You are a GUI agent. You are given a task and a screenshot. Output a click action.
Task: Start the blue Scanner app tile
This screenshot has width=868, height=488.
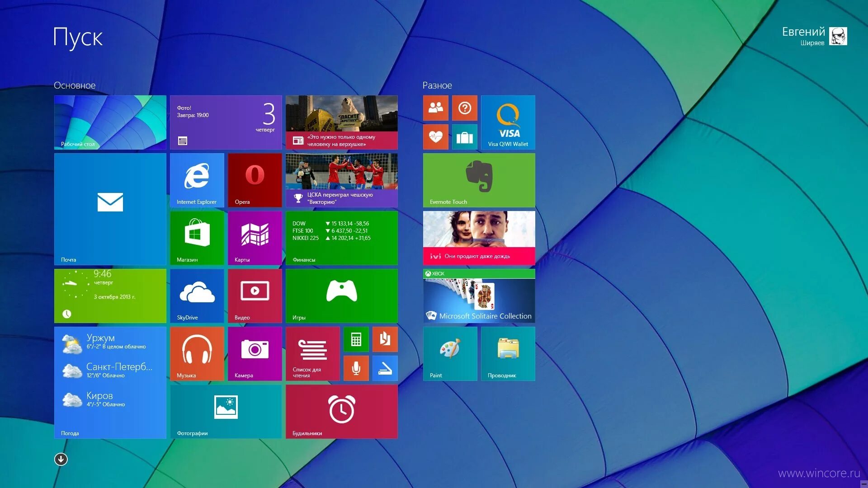click(x=385, y=368)
